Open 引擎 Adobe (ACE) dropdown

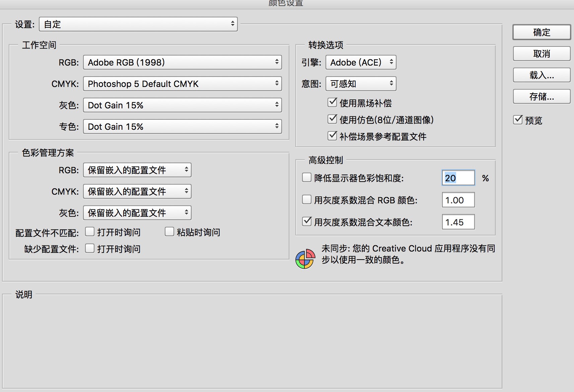(x=361, y=62)
